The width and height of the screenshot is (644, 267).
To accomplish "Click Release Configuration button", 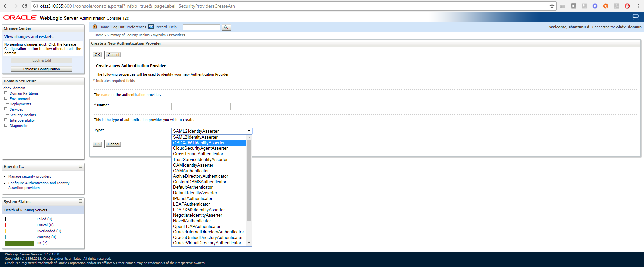I will point(42,69).
